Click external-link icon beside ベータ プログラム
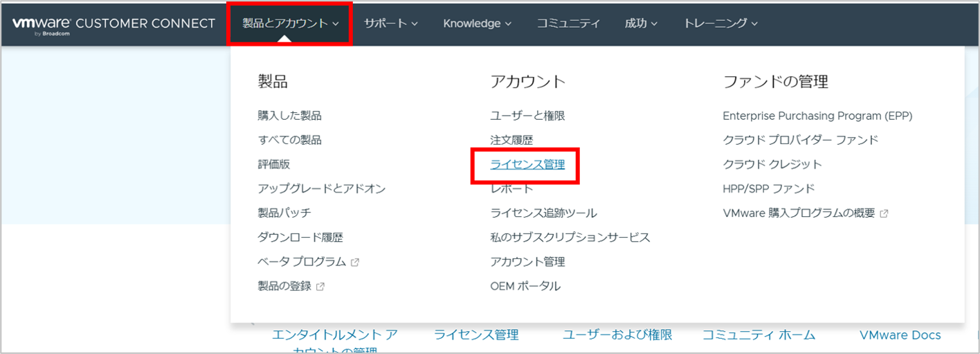This screenshot has height=354, width=980. coord(355,263)
